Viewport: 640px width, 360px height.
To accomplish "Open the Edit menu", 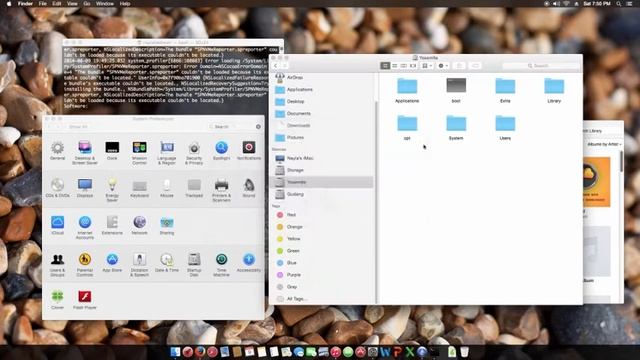I will point(57,3).
